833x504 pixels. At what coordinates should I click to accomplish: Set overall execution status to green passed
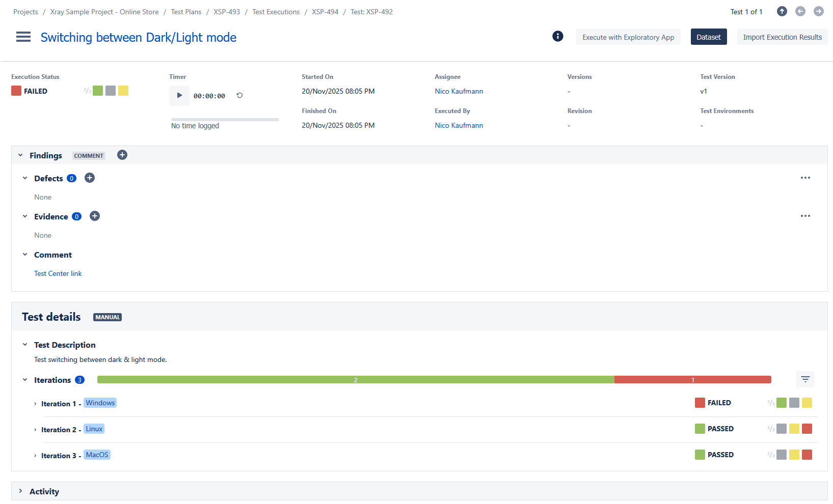[98, 91]
